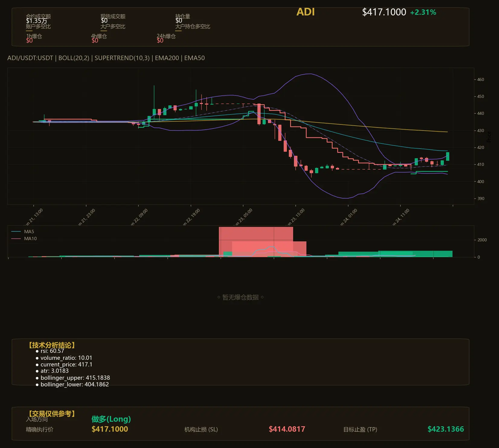The image size is (499, 448).
Task: Click the 账户多空比 label
Action: click(x=38, y=27)
